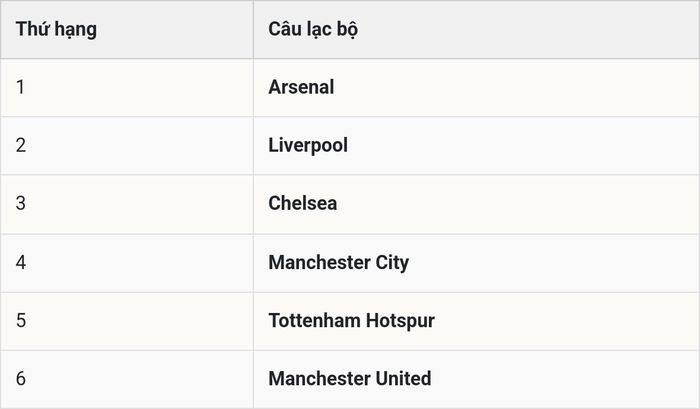Click rank number 5 cell
This screenshot has height=409, width=700.
coord(127,321)
